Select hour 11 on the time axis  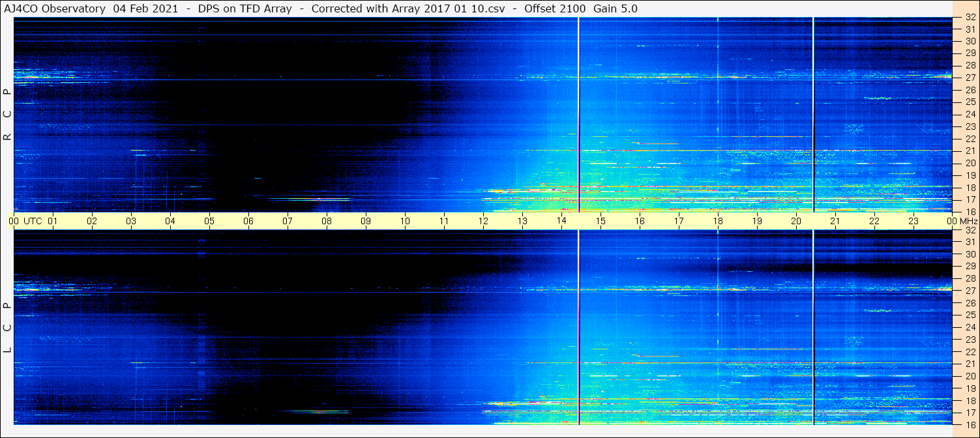[444, 221]
